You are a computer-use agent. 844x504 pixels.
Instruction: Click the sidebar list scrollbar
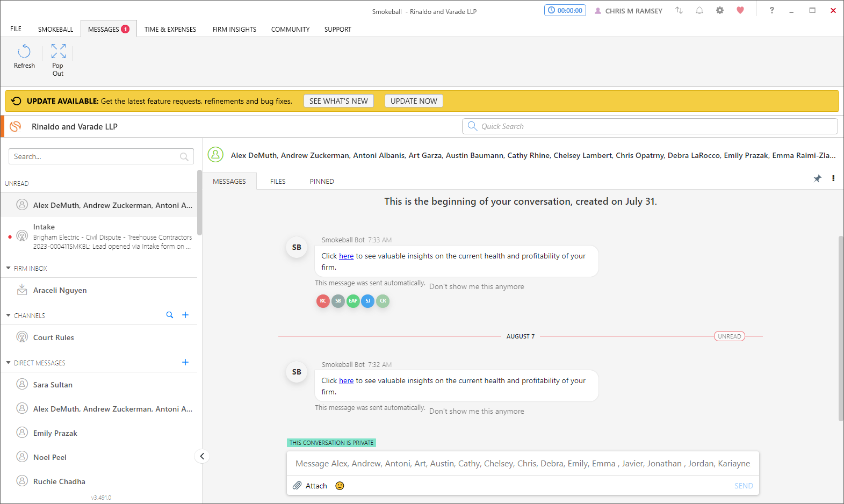click(x=199, y=203)
